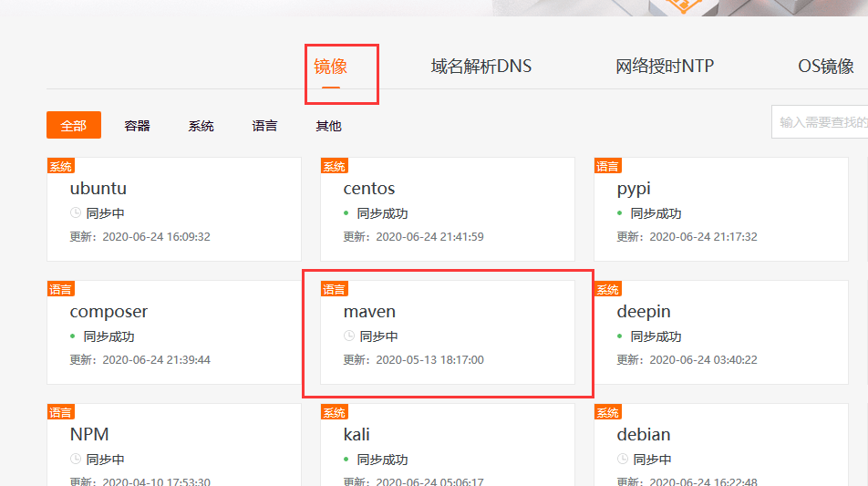
Task: Click the 语言 tag on NPM card
Action: tap(60, 412)
